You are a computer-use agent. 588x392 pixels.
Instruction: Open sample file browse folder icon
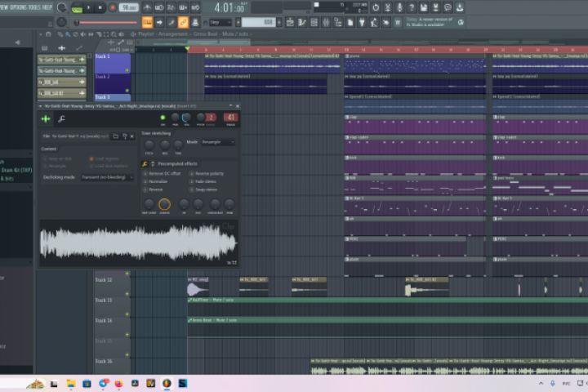point(116,136)
